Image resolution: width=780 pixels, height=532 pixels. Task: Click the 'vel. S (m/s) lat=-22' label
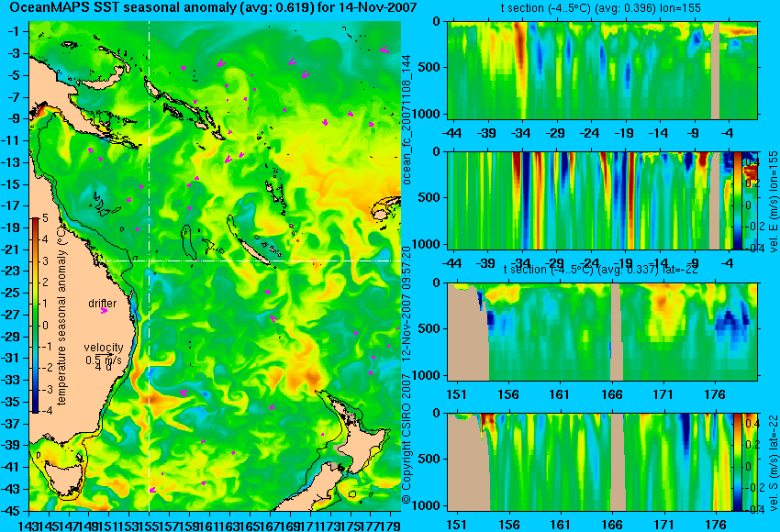click(x=773, y=462)
